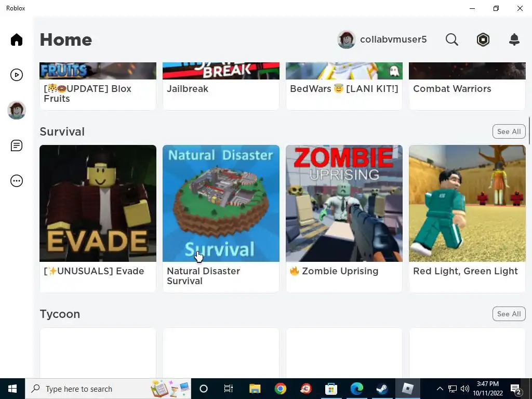Click the Roblox taskbar icon
The height and width of the screenshot is (399, 532).
pos(407,389)
